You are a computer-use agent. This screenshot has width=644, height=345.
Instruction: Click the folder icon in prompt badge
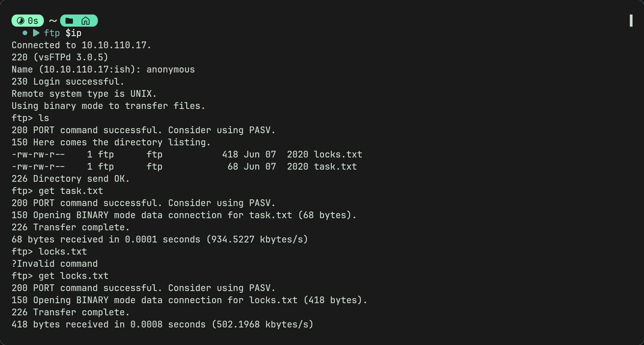(69, 21)
